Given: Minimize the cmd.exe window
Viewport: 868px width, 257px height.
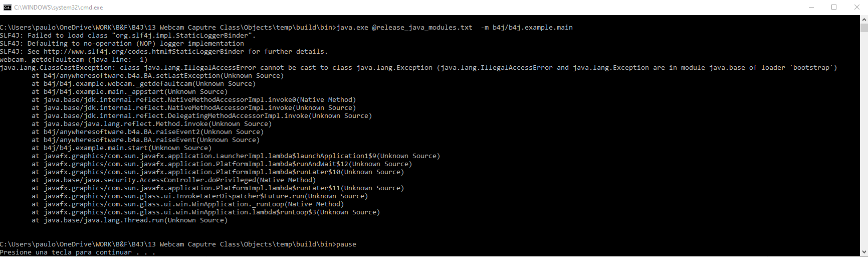Looking at the screenshot, I should click(811, 8).
